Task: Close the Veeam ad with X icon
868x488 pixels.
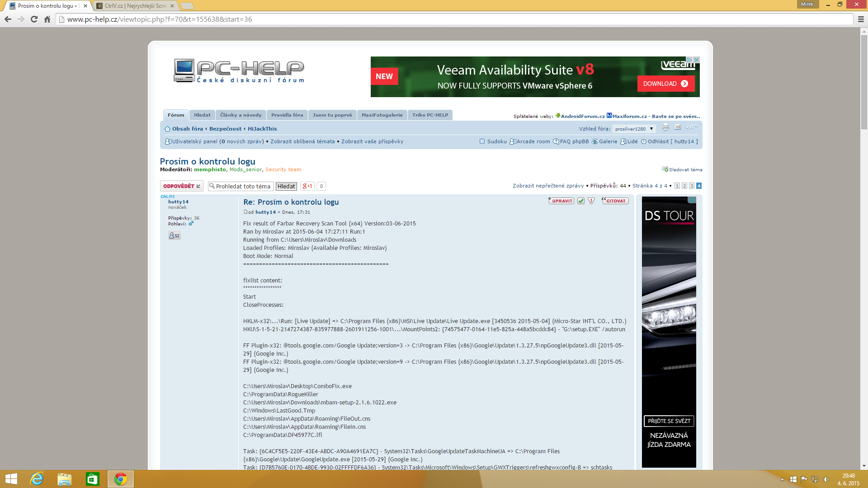Action: (697, 60)
